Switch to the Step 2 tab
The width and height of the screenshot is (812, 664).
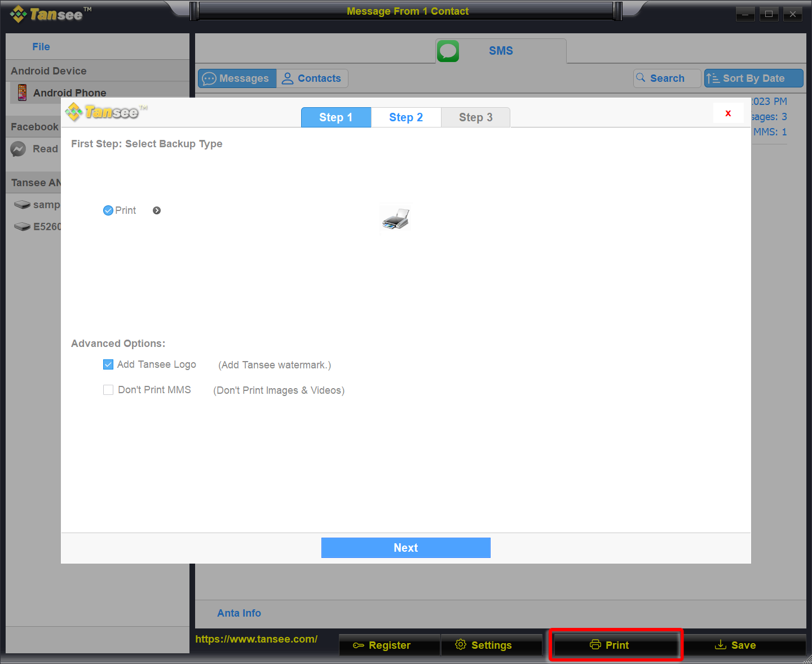coord(406,117)
